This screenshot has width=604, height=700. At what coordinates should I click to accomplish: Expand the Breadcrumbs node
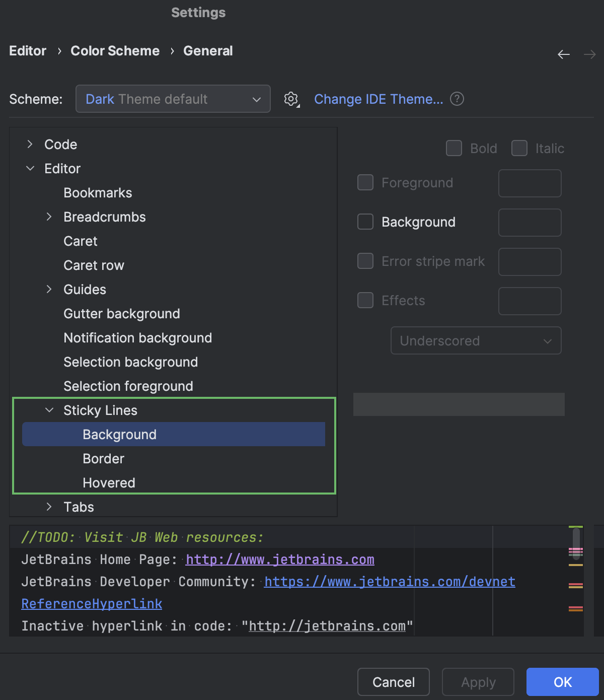tap(49, 217)
